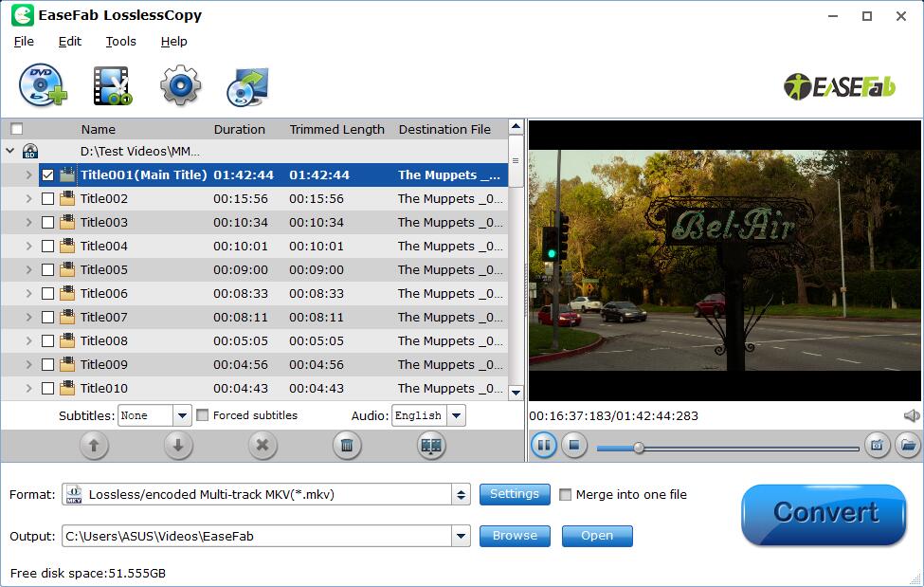Open the video edit (film scissors) tool
Screen dimensions: 924x587
pyautogui.click(x=112, y=86)
